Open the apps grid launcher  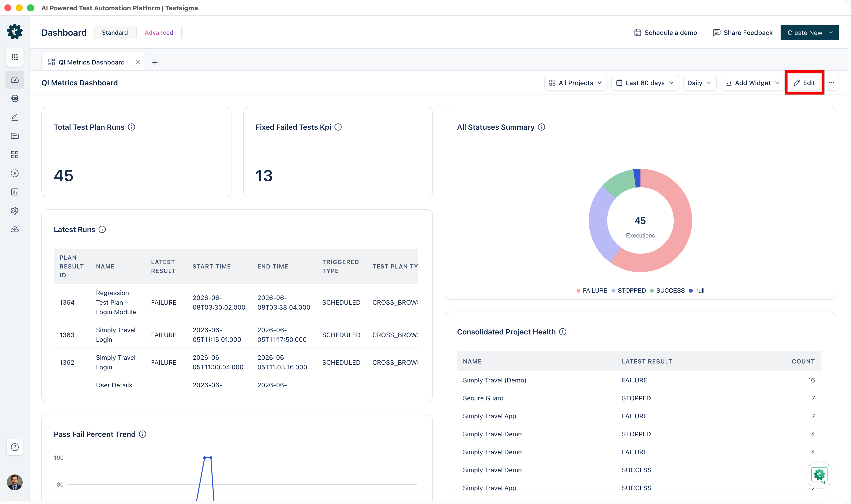click(x=15, y=57)
